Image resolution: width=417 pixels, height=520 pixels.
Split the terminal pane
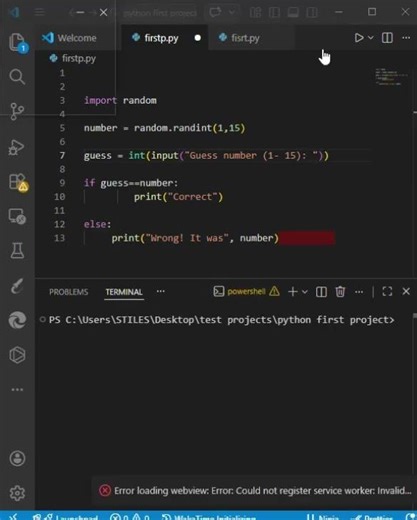point(321,292)
